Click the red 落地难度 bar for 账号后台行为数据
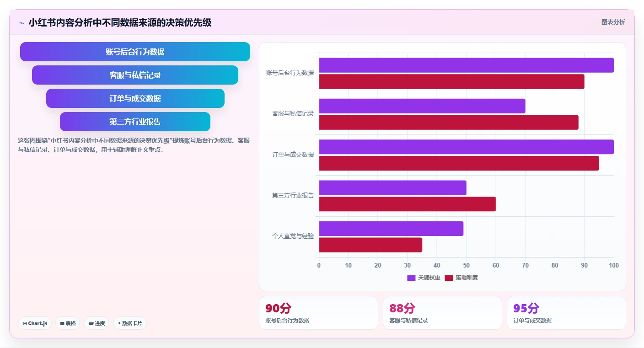 click(x=451, y=82)
